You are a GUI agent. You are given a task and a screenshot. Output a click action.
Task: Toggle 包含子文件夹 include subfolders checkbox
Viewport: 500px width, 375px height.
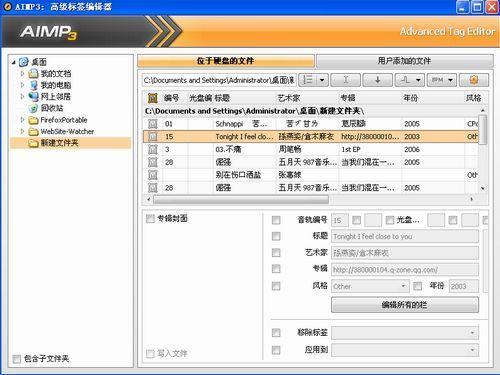(16, 359)
